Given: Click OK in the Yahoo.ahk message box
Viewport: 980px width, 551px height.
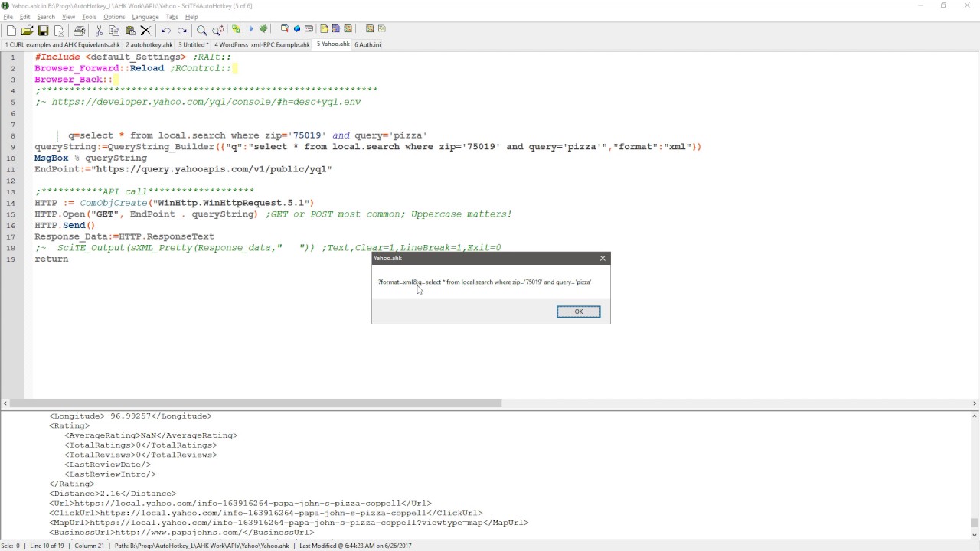Looking at the screenshot, I should [578, 311].
